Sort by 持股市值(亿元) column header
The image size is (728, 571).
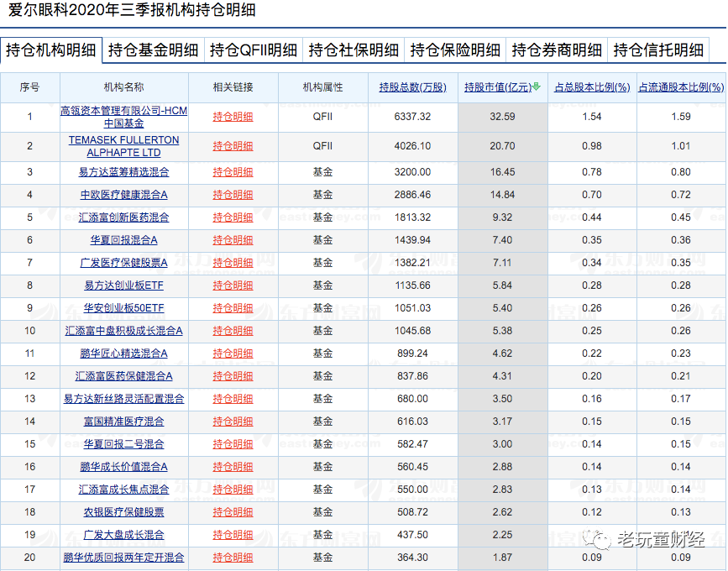click(x=498, y=87)
